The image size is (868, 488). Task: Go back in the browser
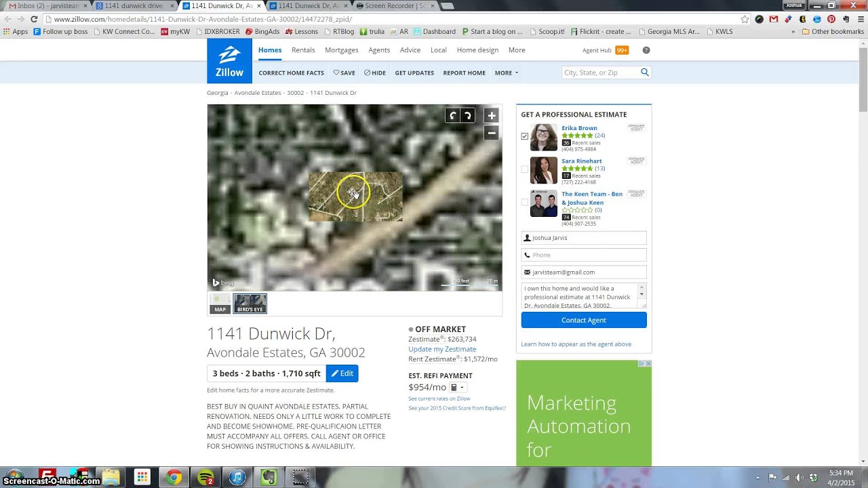point(7,19)
